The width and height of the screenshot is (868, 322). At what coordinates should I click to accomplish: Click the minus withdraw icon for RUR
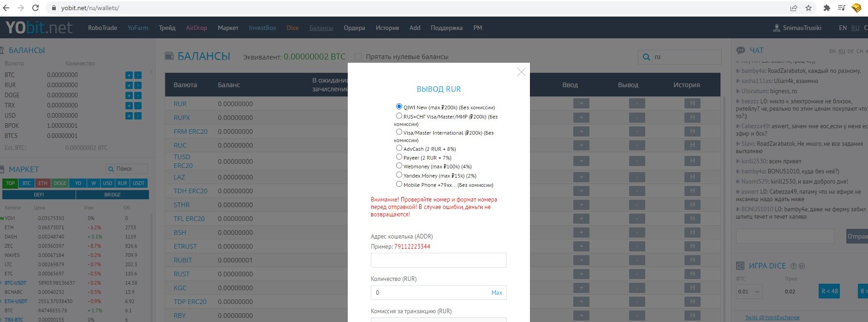(138, 85)
